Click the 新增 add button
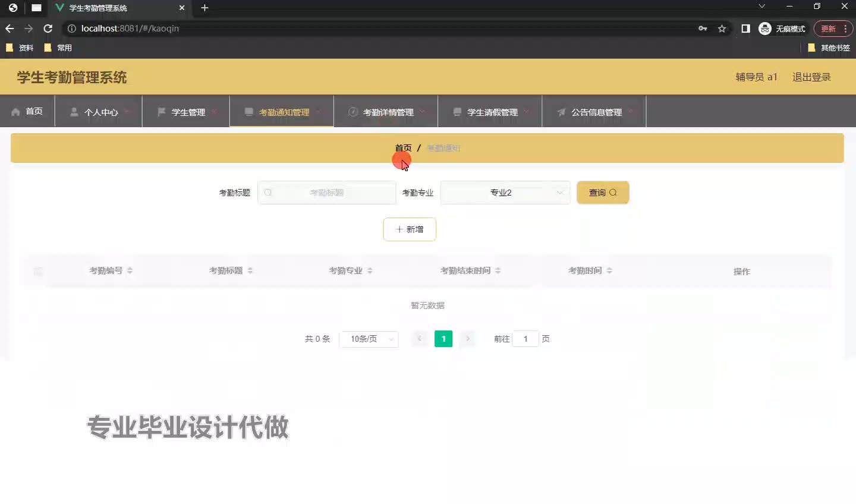 [x=410, y=229]
